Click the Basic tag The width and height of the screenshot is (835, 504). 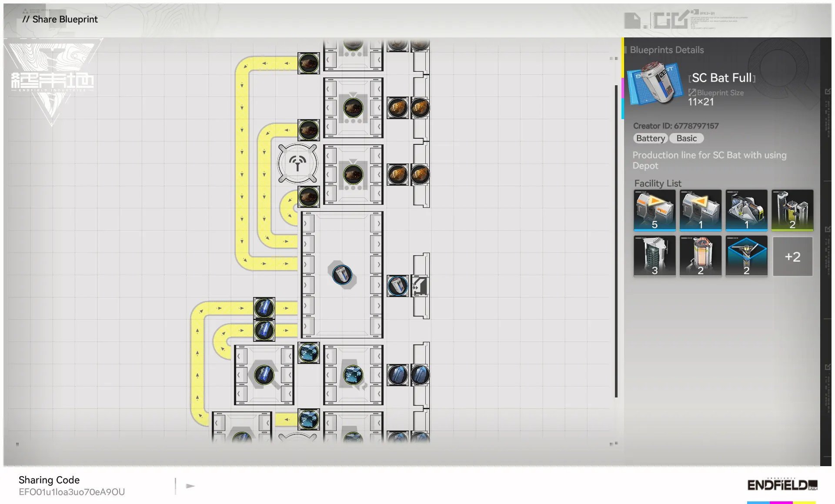click(686, 138)
